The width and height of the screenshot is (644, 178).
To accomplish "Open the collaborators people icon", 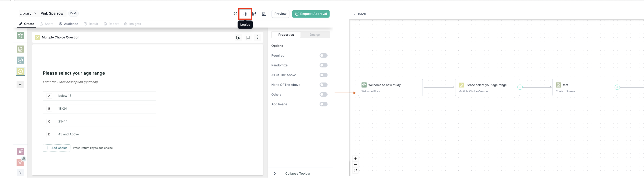I will [264, 14].
